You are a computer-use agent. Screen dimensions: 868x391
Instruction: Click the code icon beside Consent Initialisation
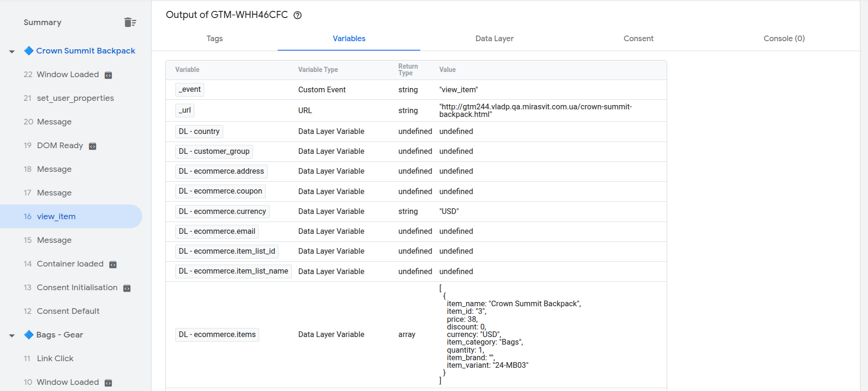point(127,288)
